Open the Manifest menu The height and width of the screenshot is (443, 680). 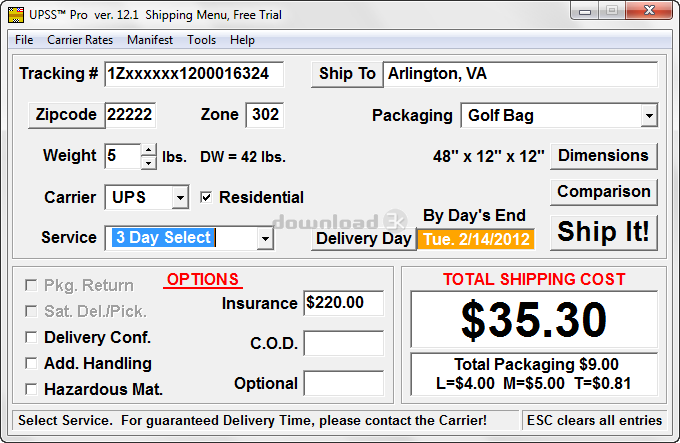coord(150,40)
